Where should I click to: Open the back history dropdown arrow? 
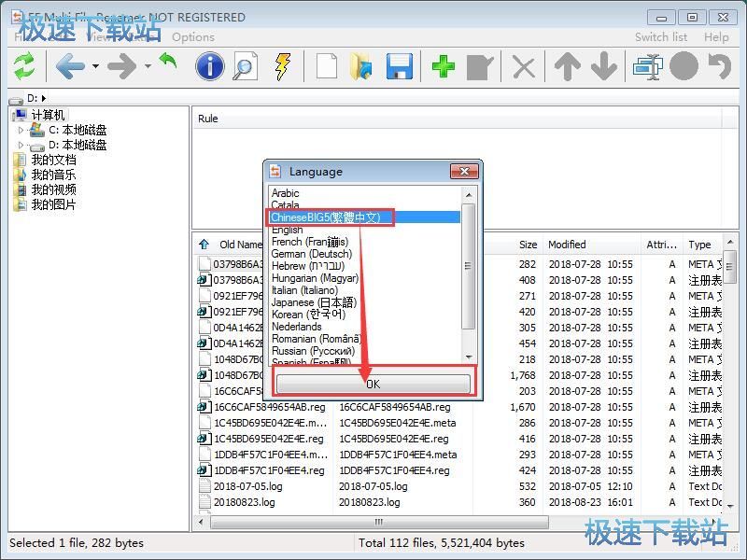point(96,66)
